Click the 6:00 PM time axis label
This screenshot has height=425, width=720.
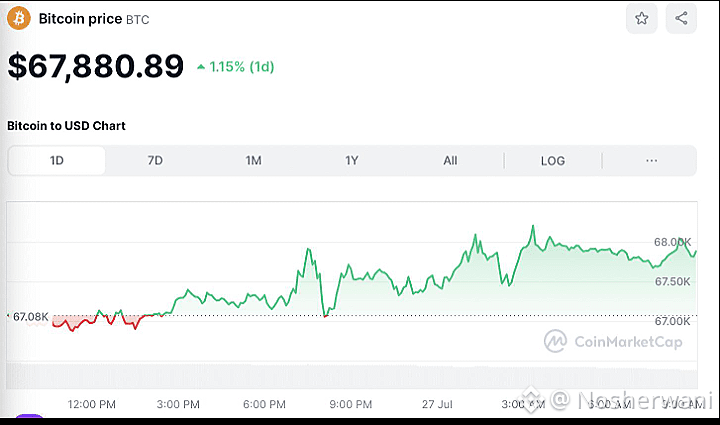click(x=264, y=404)
